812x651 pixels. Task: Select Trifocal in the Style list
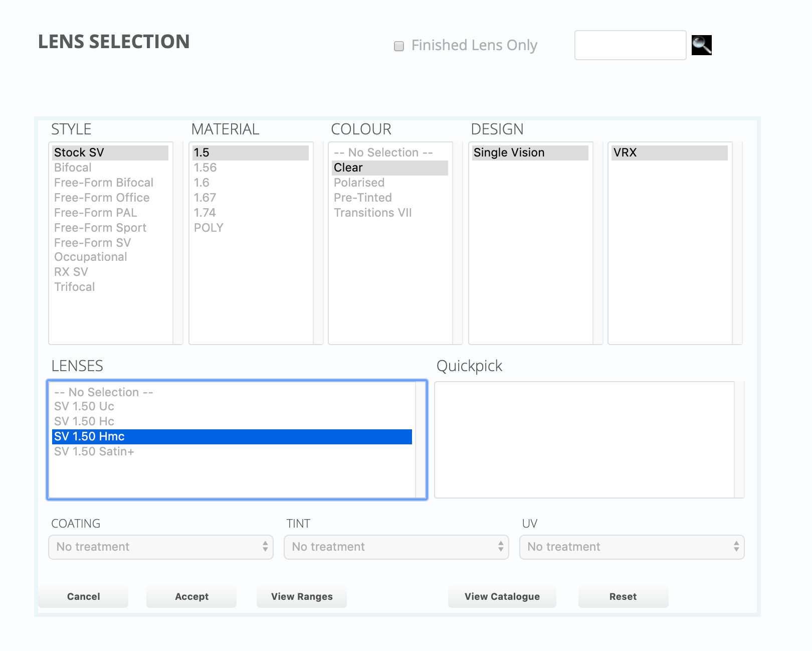pos(75,287)
